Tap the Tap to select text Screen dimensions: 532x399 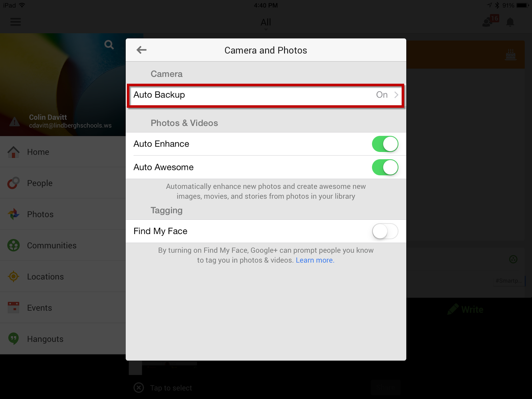click(x=171, y=388)
